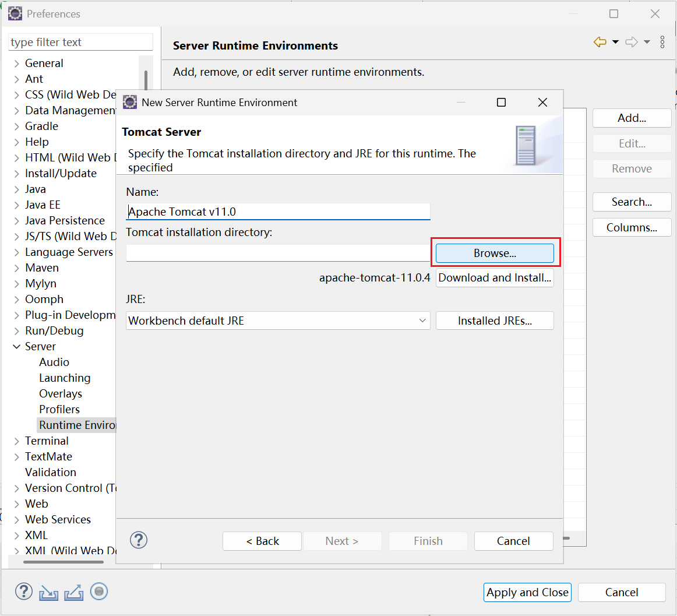
Task: Expand the Ant tree node
Action: pos(16,79)
